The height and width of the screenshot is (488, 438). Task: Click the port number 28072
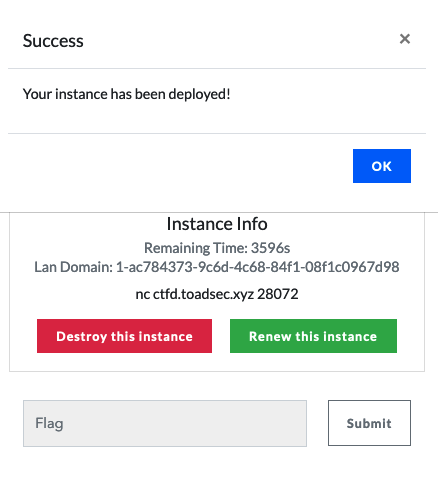pos(278,294)
